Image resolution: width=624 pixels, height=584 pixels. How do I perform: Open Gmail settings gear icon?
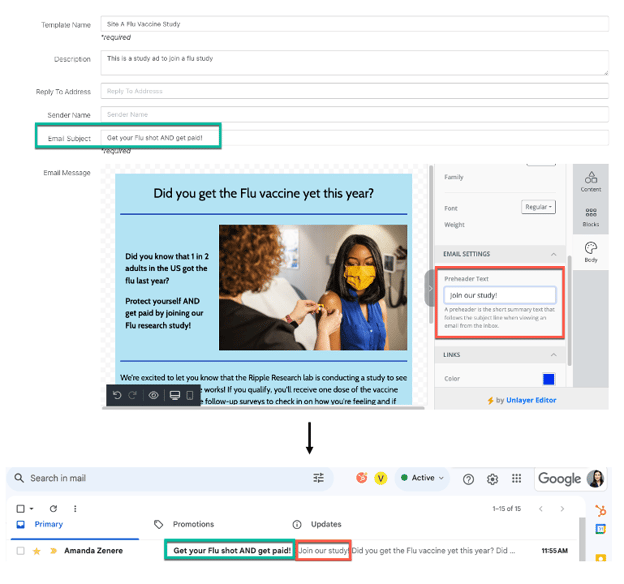click(492, 478)
